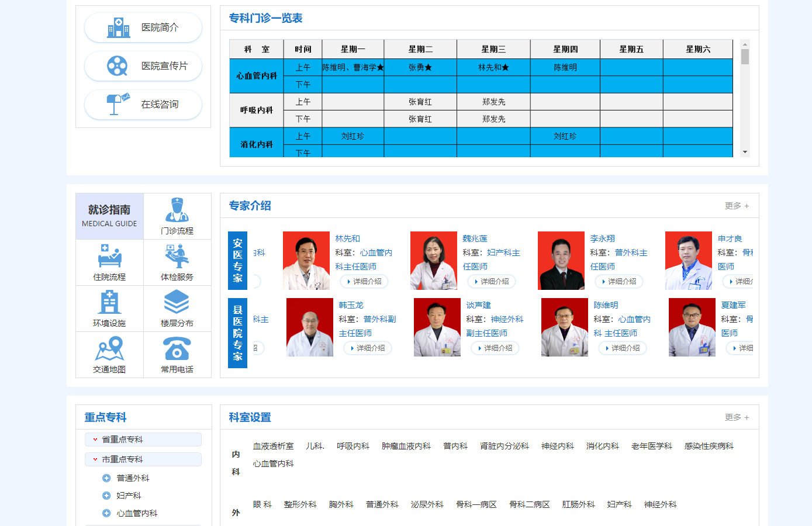
Task: Open the 肛肠外科 department link
Action: [x=579, y=504]
